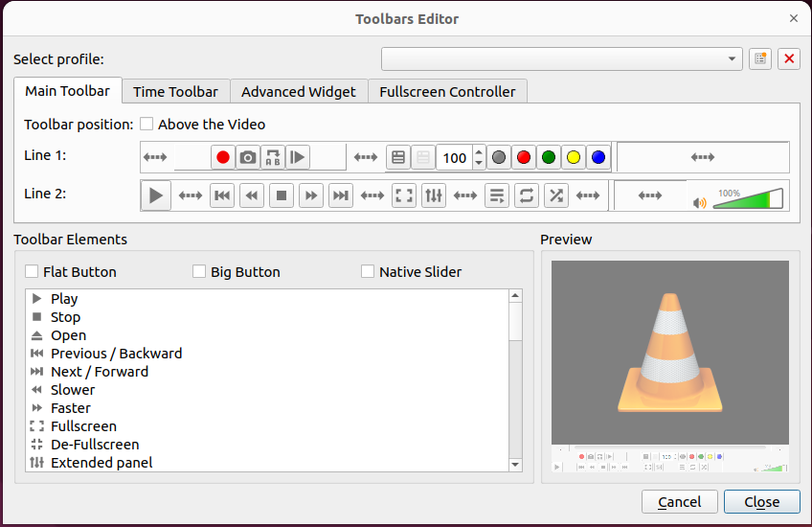Click the VLC cone preview image
Screen dimensions: 812x527
pos(670,353)
